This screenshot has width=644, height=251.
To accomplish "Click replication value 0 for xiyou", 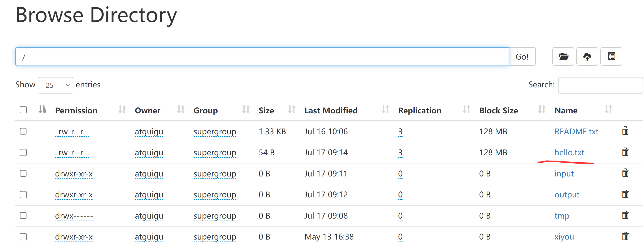I will coord(400,237).
